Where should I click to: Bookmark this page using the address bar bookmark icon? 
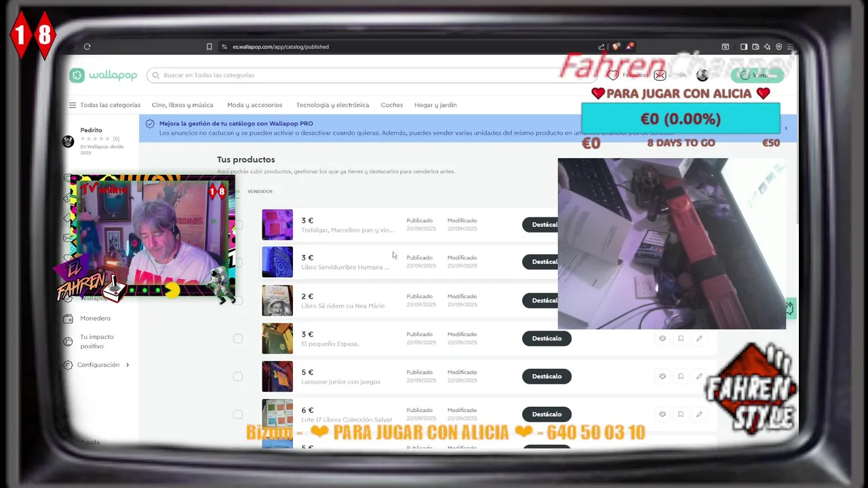coord(209,47)
